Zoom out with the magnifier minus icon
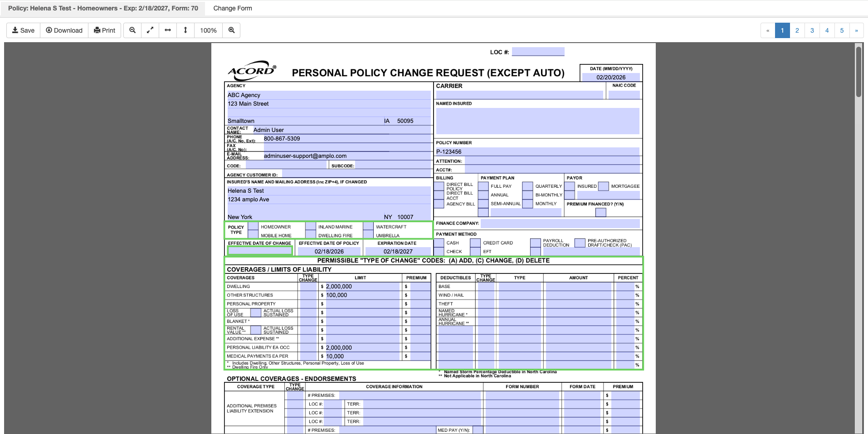Viewport: 868px width, 434px height. 132,30
